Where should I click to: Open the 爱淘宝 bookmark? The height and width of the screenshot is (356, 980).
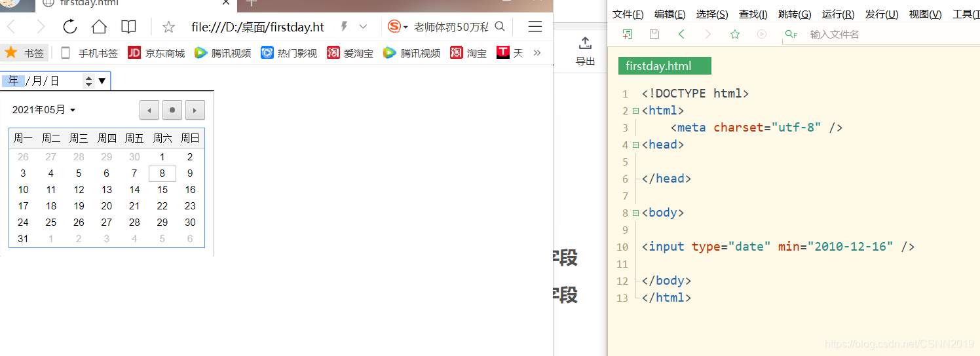pyautogui.click(x=350, y=53)
